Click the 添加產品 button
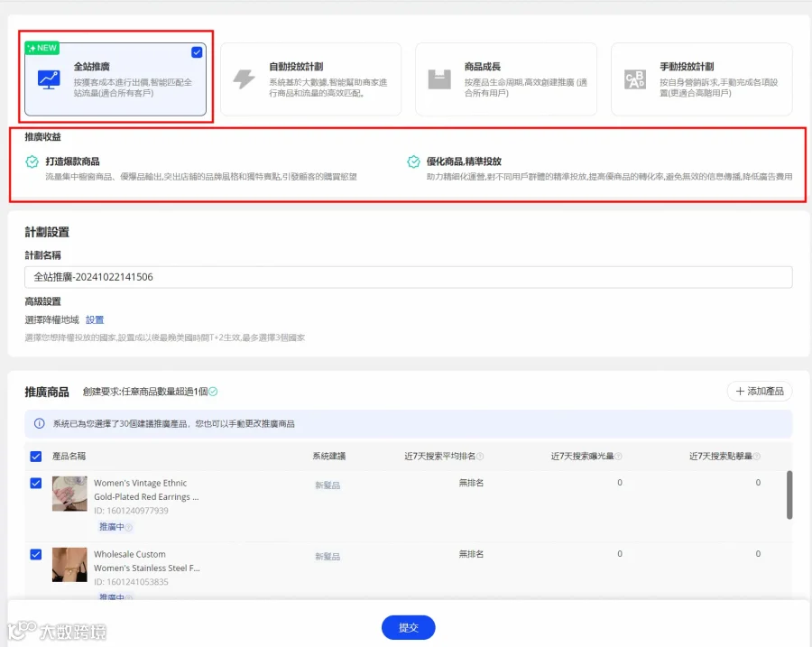This screenshot has height=647, width=812. (760, 391)
